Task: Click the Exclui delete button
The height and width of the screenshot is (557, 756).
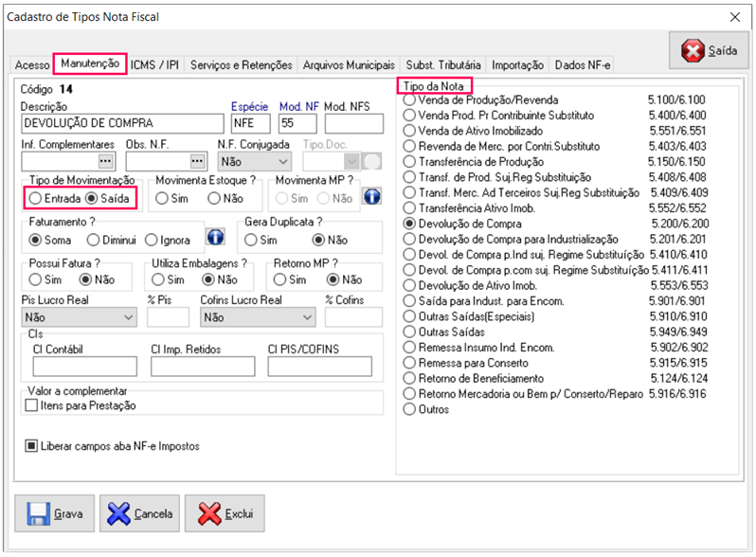Action: click(225, 513)
